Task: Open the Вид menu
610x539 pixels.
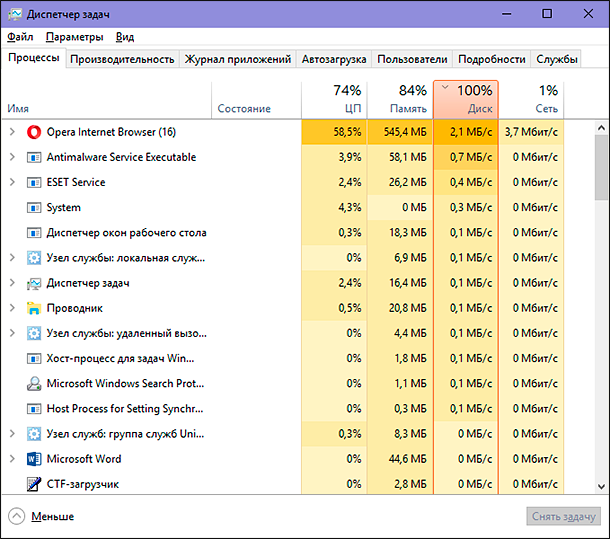Action: [x=125, y=37]
